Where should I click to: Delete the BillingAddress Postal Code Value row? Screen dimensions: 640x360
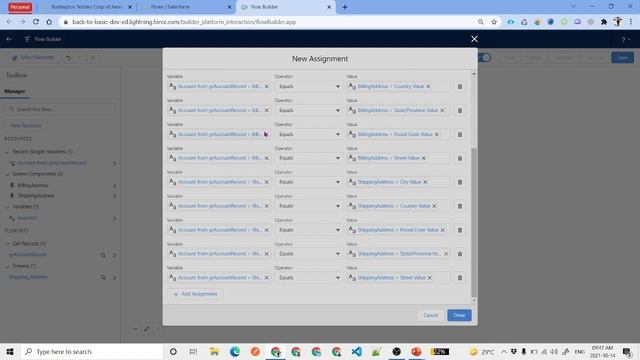[x=460, y=134]
